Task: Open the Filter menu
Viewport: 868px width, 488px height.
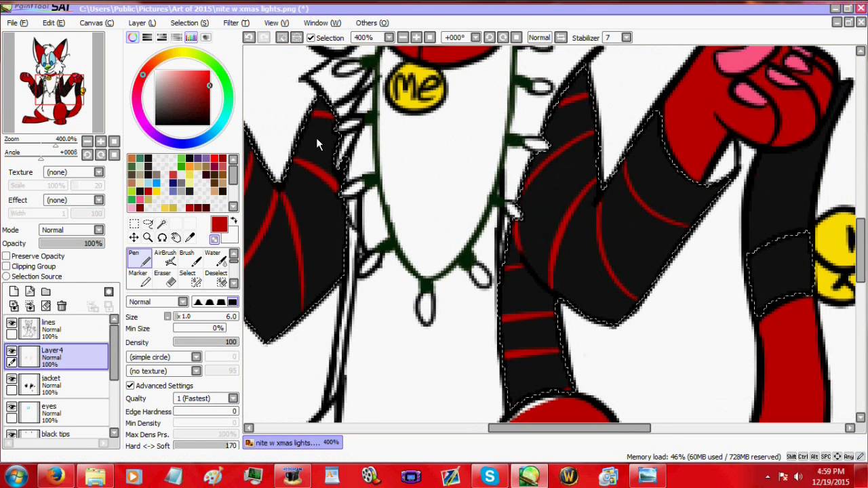Action: click(x=236, y=23)
